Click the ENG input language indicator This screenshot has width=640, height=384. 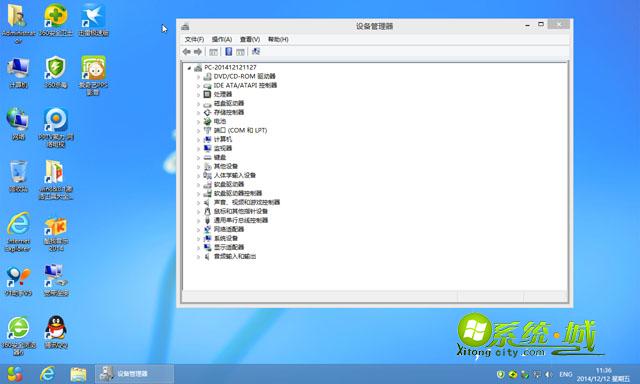[566, 374]
